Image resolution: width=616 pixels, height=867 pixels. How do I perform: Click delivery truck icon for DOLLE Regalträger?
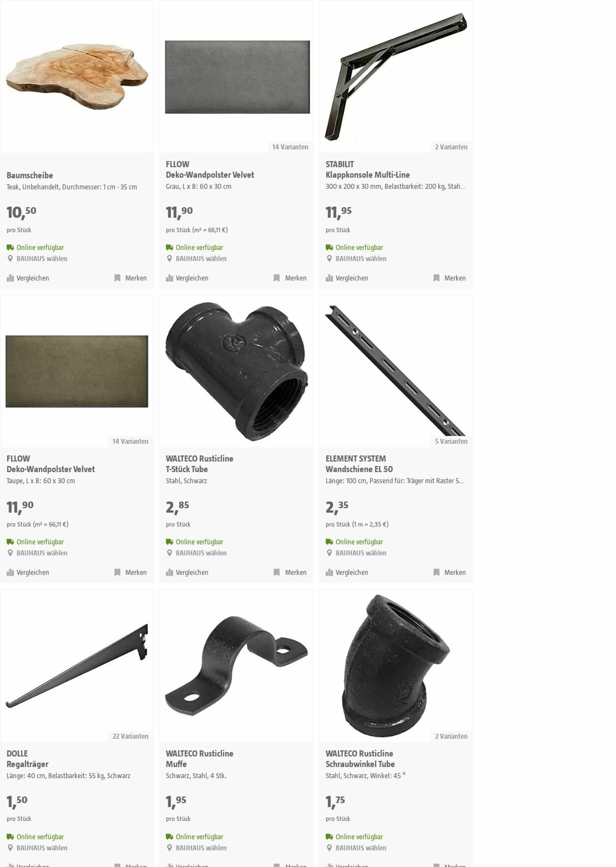tap(10, 837)
